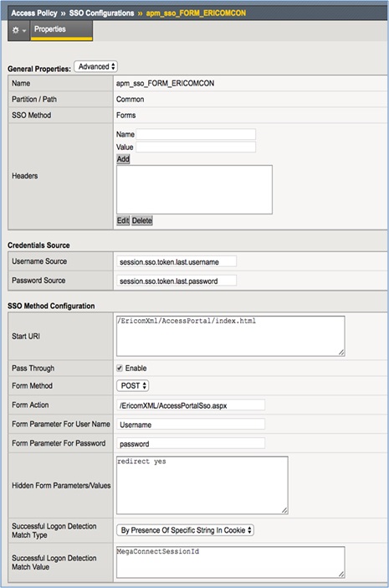Open the General Properties Advanced dropdown
The width and height of the screenshot is (389, 588).
[x=96, y=67]
